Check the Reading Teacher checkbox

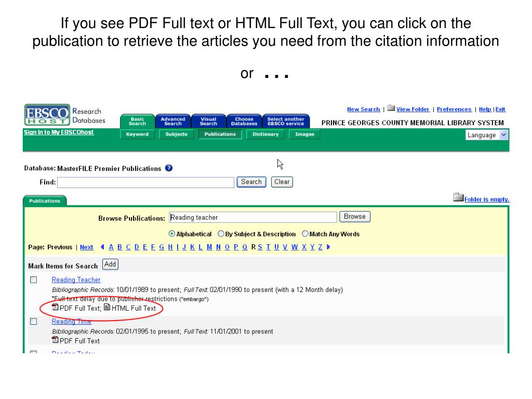tap(34, 280)
